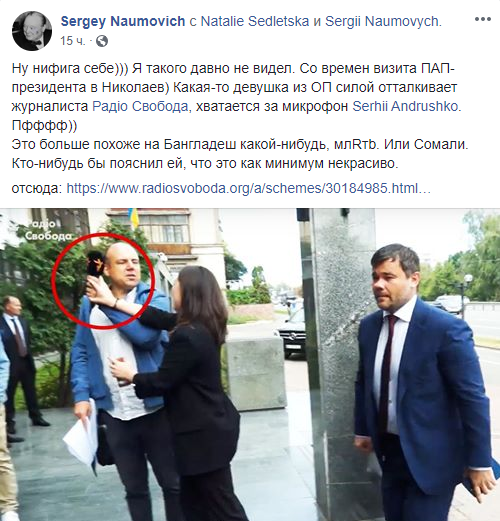Image resolution: width=500 pixels, height=521 pixels.
Task: Open the Serhii Andrushko profile mention
Action: click(405, 106)
